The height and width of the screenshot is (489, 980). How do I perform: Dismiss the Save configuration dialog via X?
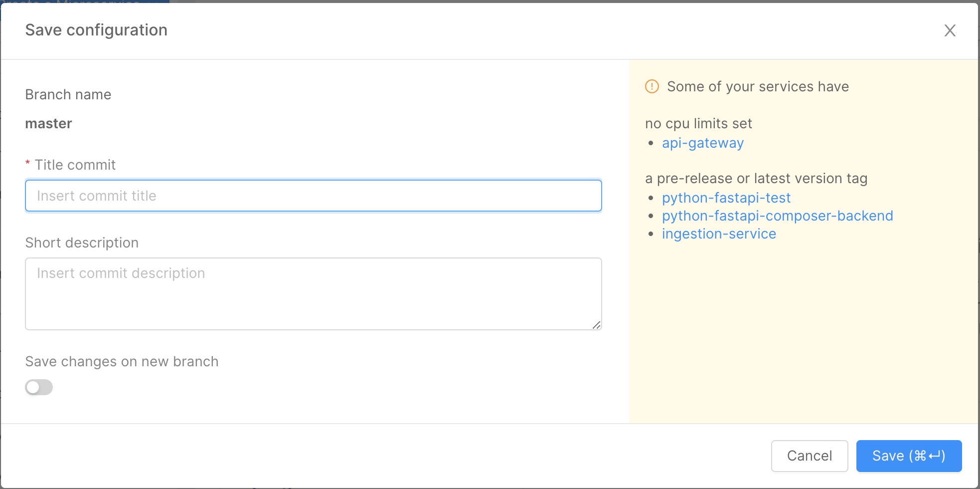coord(950,30)
